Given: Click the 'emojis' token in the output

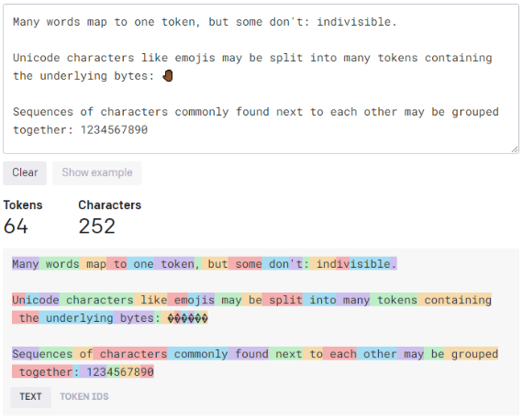Looking at the screenshot, I should coord(191,300).
